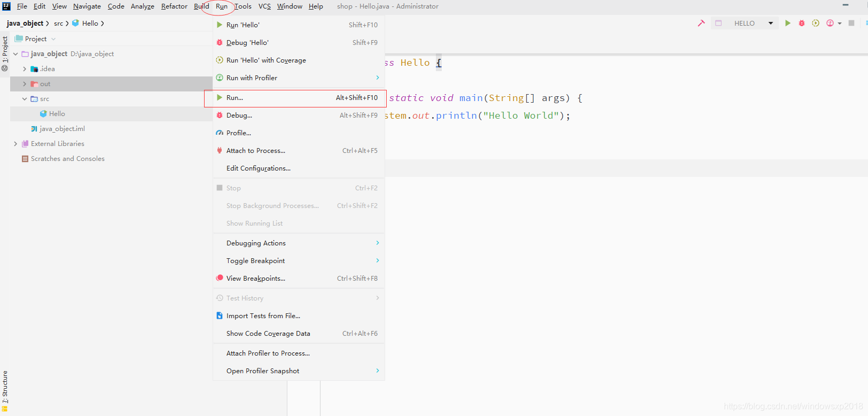Click Run with Coverage toolbar icon

pos(816,23)
